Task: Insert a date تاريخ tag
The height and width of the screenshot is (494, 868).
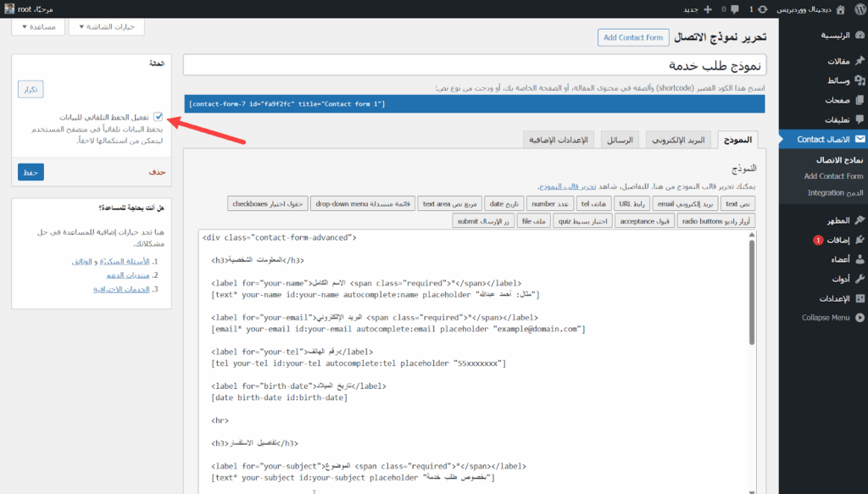Action: [504, 203]
